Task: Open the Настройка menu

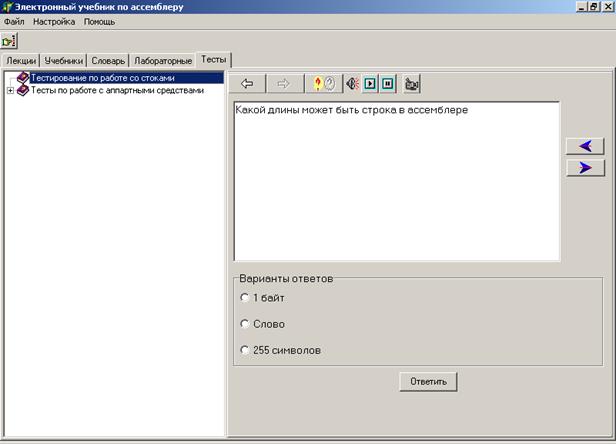Action: click(54, 22)
